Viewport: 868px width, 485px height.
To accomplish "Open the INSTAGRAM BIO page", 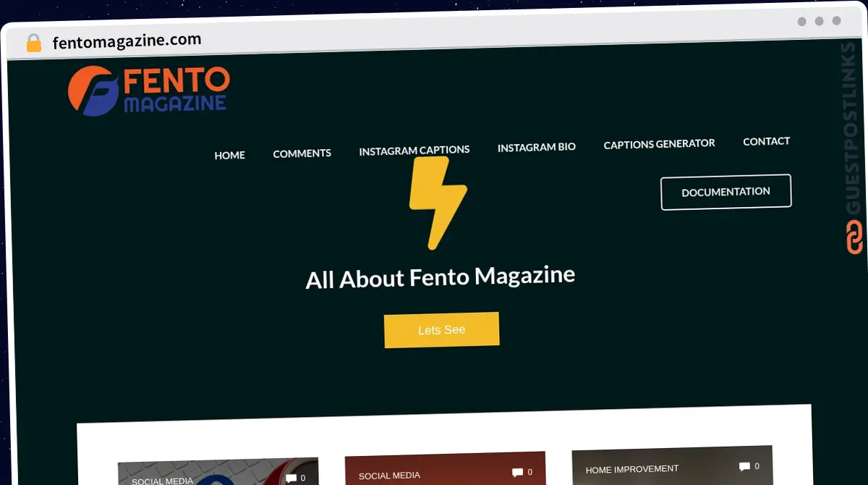I will [536, 147].
